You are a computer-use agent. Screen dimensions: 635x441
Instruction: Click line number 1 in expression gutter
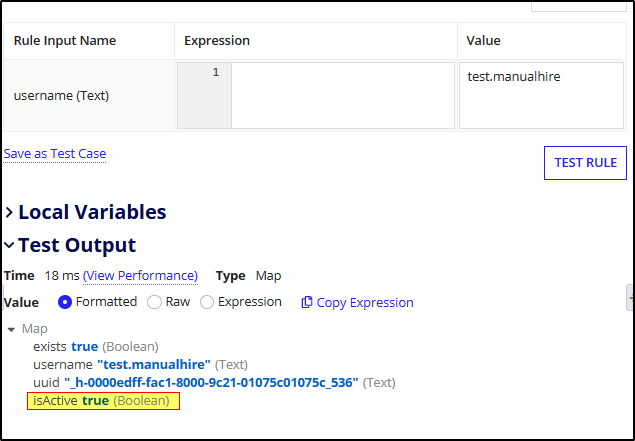[215, 73]
